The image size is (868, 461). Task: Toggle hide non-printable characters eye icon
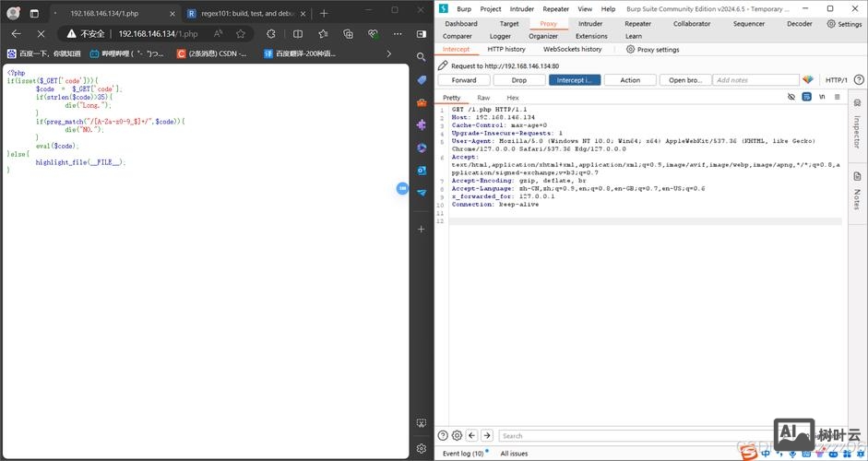(791, 97)
